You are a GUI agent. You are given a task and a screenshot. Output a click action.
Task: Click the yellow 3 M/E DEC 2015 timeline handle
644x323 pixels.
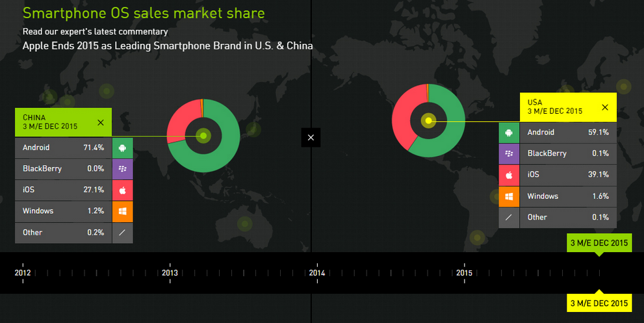tap(599, 303)
